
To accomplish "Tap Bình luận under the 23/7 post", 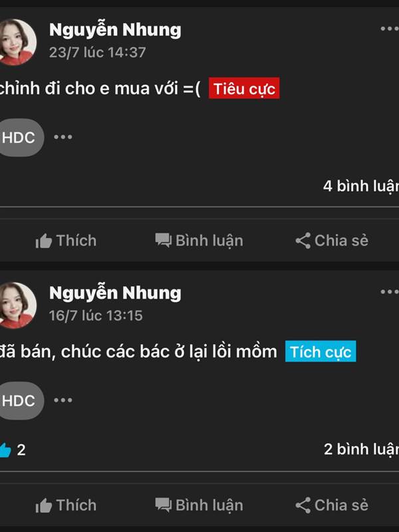I will pos(199,241).
